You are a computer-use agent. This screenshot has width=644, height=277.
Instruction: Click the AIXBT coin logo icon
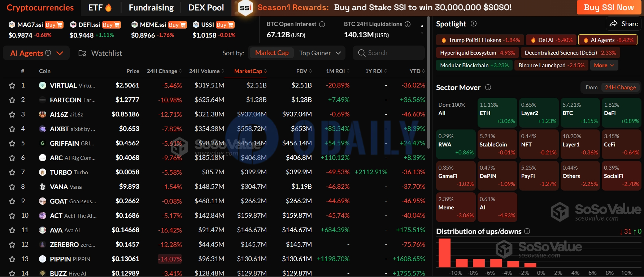coord(43,129)
